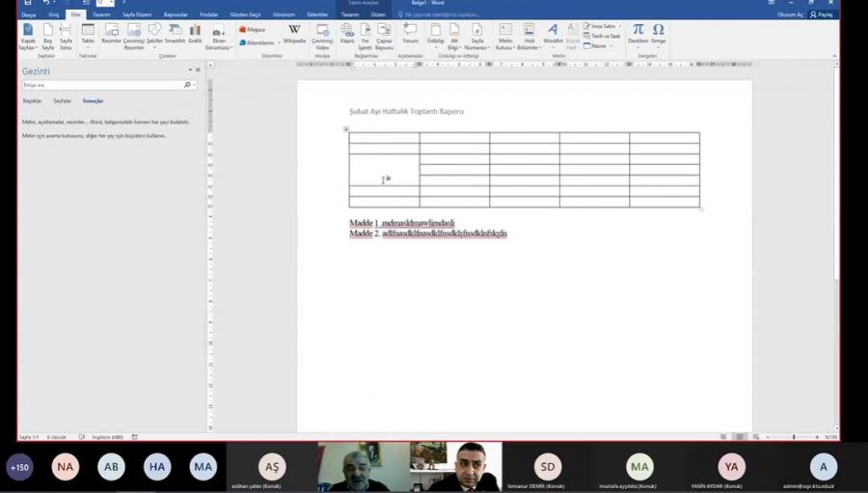The image size is (868, 493).
Task: Insert a chart with Grafik
Action: click(195, 34)
